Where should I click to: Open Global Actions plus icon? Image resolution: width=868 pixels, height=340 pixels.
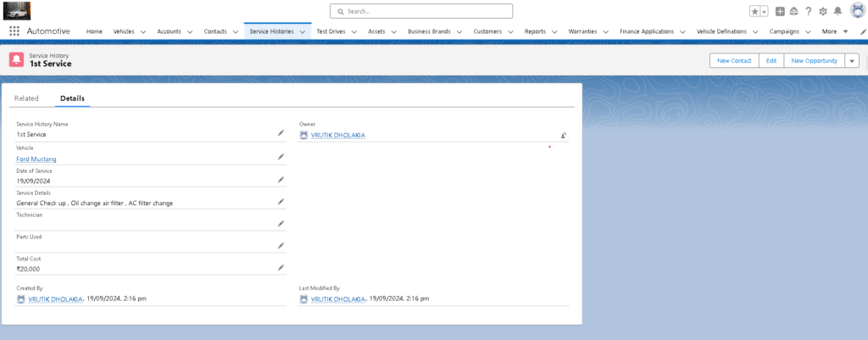coord(780,11)
